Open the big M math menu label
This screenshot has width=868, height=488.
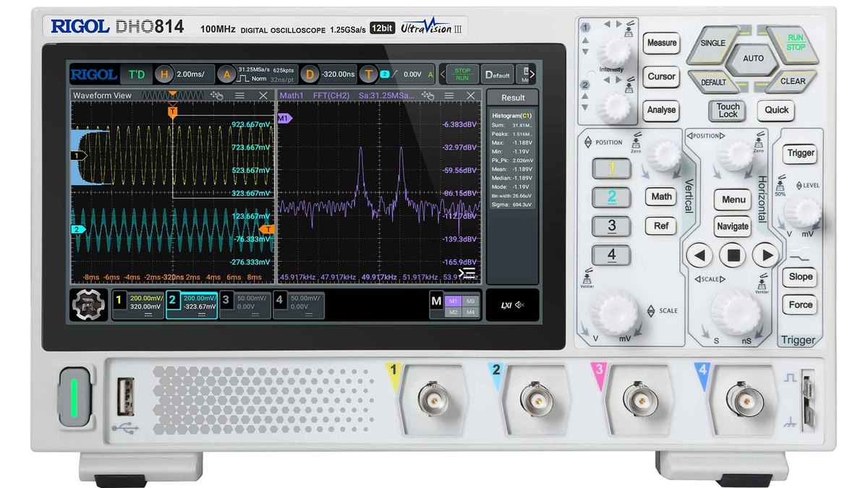tap(436, 300)
